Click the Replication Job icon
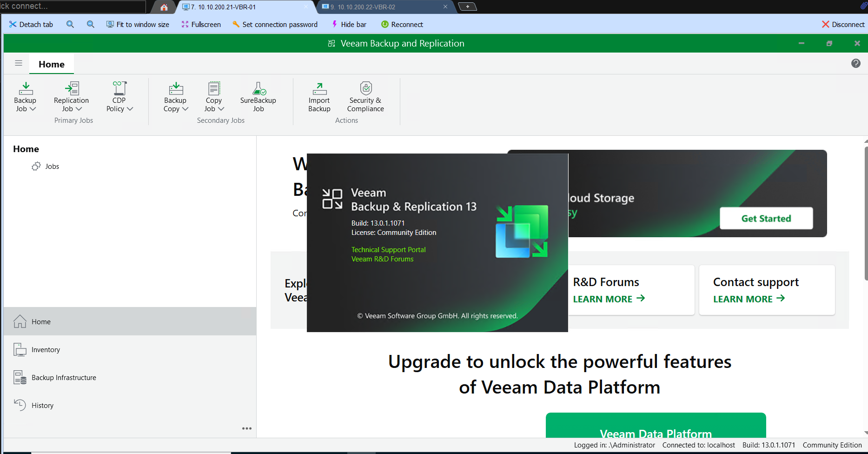The width and height of the screenshot is (868, 454). point(72,88)
